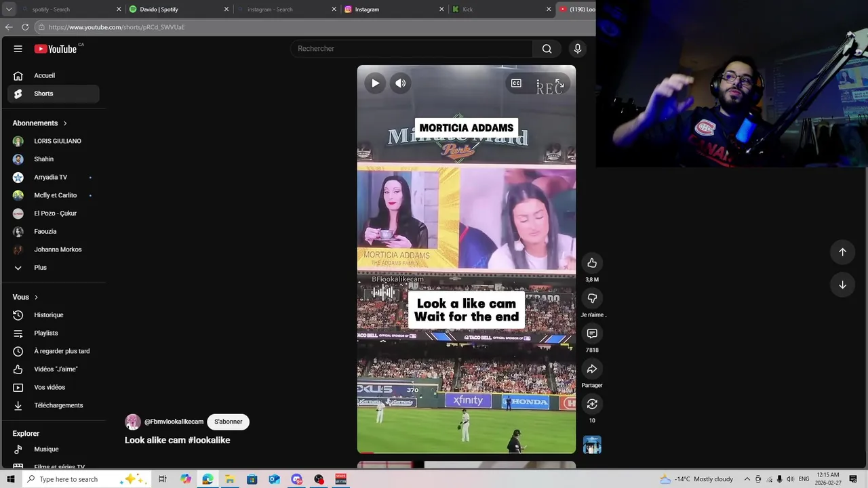This screenshot has height=488, width=868.
Task: Open À regarder plus tard
Action: (54, 351)
